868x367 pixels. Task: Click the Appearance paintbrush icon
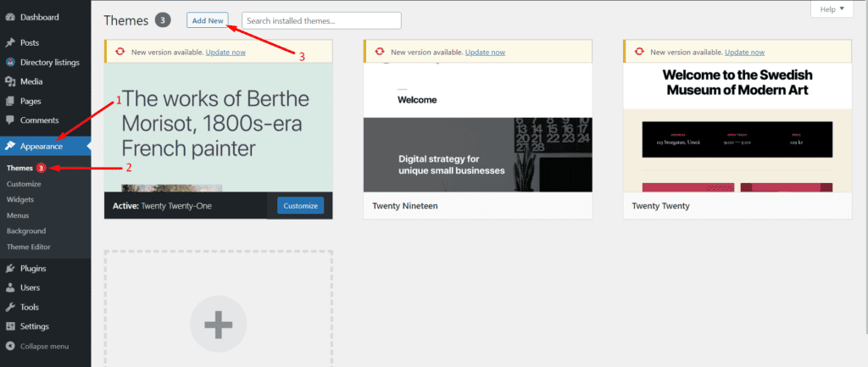coord(10,146)
